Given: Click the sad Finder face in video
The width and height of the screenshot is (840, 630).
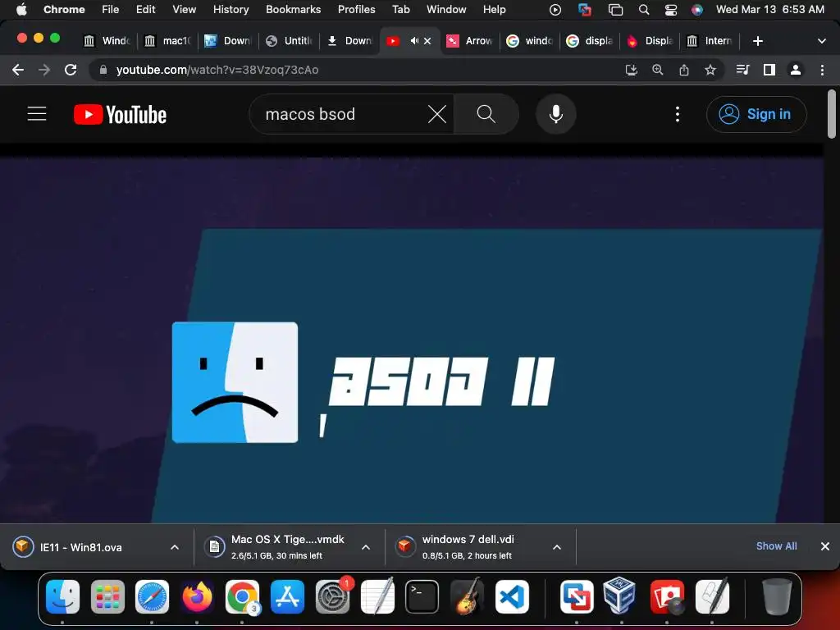Looking at the screenshot, I should point(235,382).
